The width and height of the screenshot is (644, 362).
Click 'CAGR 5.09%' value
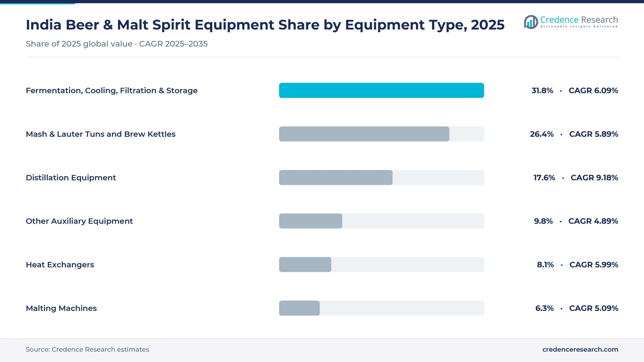tap(594, 308)
